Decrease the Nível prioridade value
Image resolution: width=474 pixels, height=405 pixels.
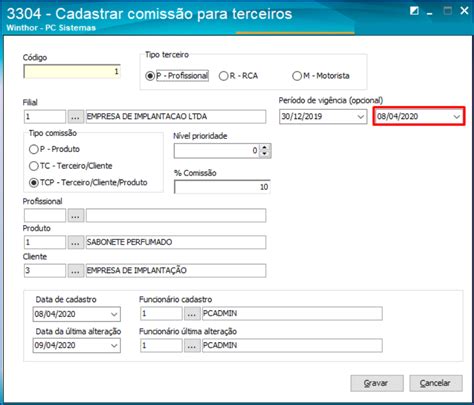265,154
